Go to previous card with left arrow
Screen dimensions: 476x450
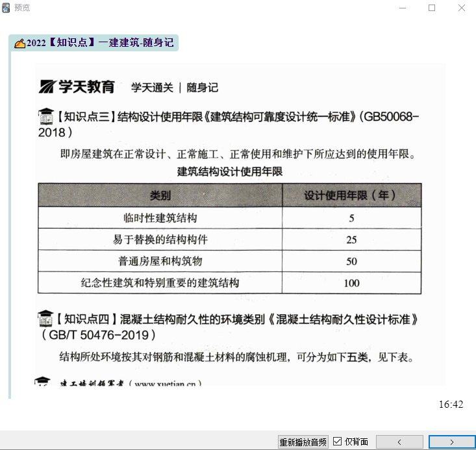pyautogui.click(x=399, y=442)
